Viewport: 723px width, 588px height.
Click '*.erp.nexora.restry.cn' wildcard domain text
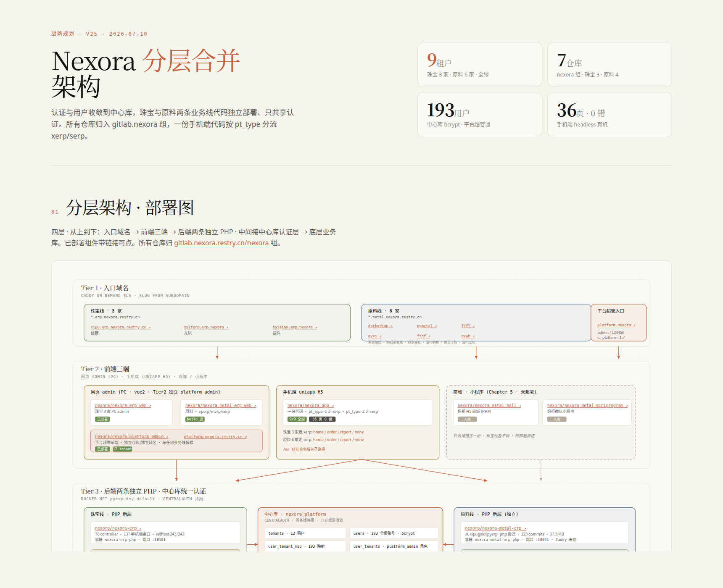pos(115,317)
